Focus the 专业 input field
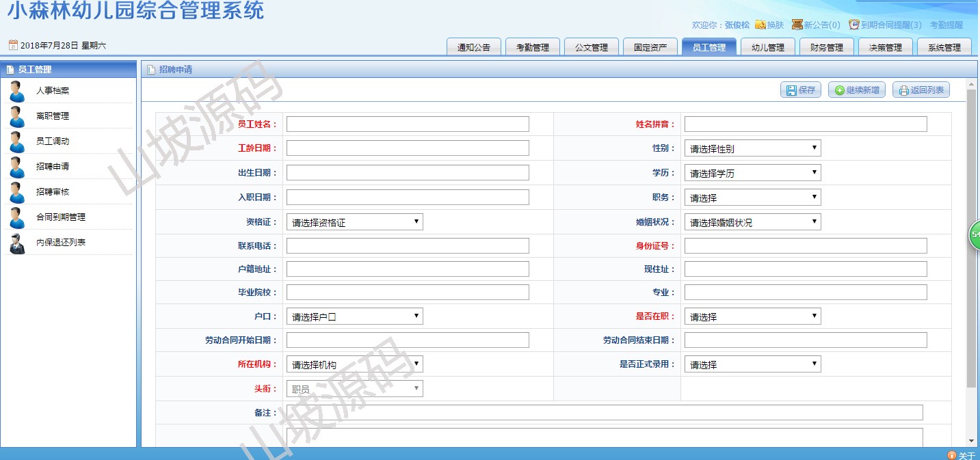980x460 pixels. pos(806,293)
